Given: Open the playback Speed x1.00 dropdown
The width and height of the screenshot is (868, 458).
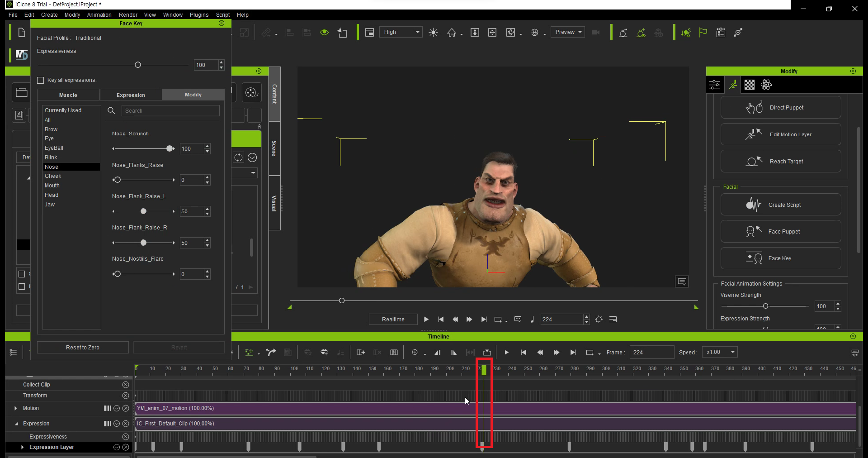Looking at the screenshot, I should pos(721,352).
